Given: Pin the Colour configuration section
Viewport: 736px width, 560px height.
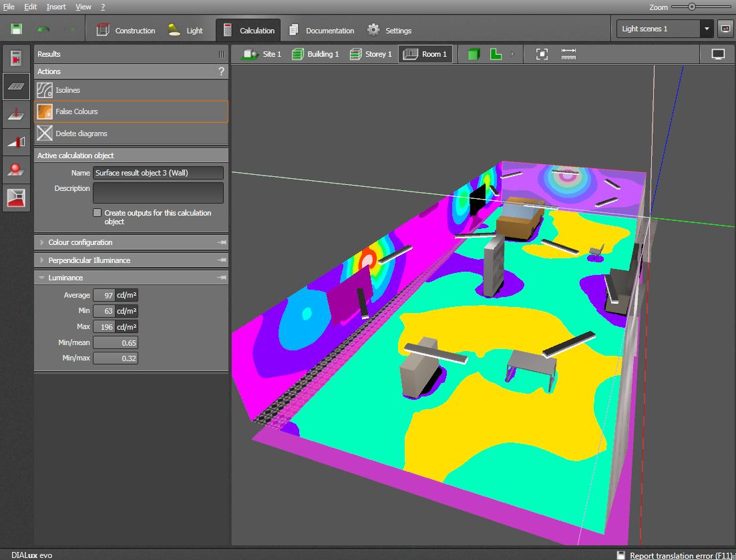Looking at the screenshot, I should click(x=222, y=242).
